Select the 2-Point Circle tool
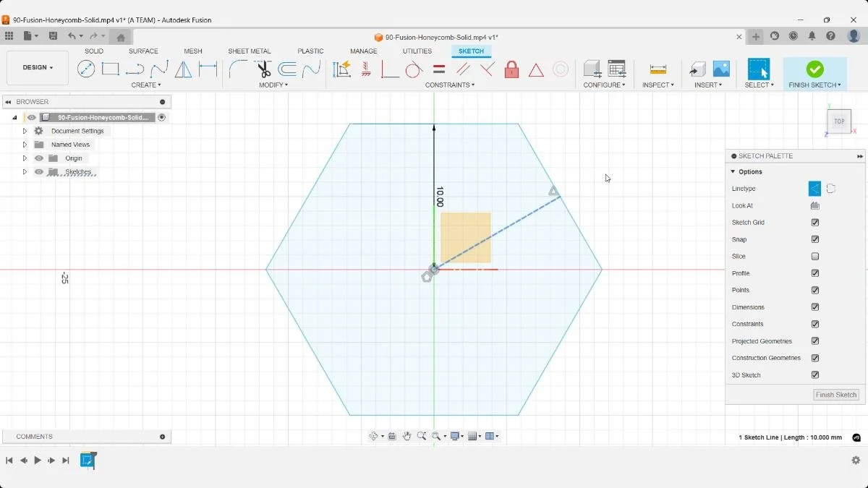Viewport: 868px width, 488px height. tap(87, 69)
